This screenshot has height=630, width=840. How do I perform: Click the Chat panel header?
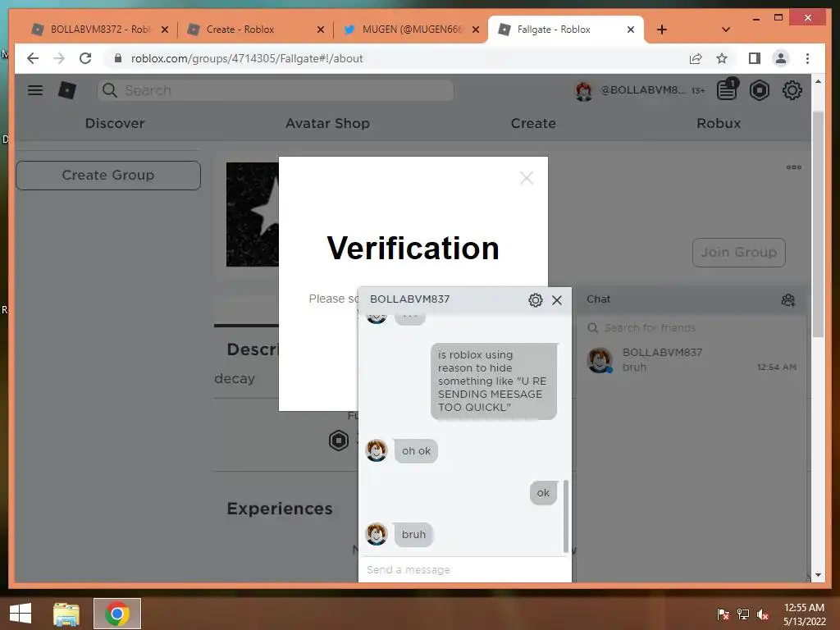click(x=691, y=299)
